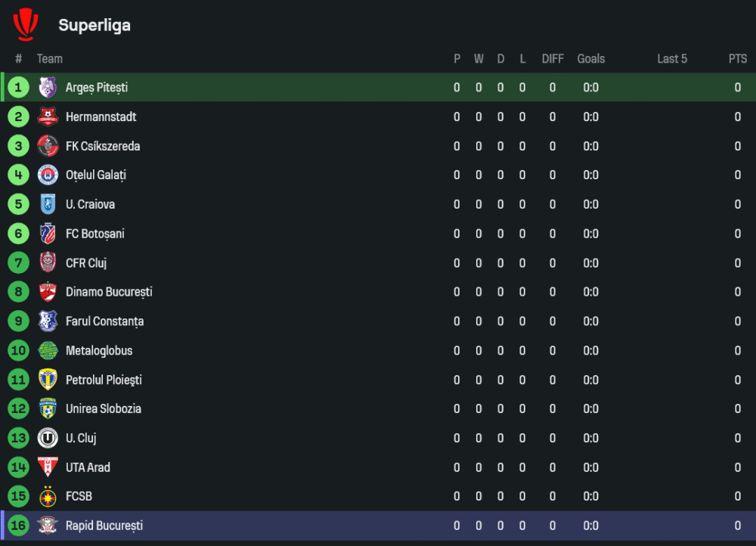Viewport: 756px width, 546px height.
Task: Open the UTA Arad team page
Action: point(88,467)
